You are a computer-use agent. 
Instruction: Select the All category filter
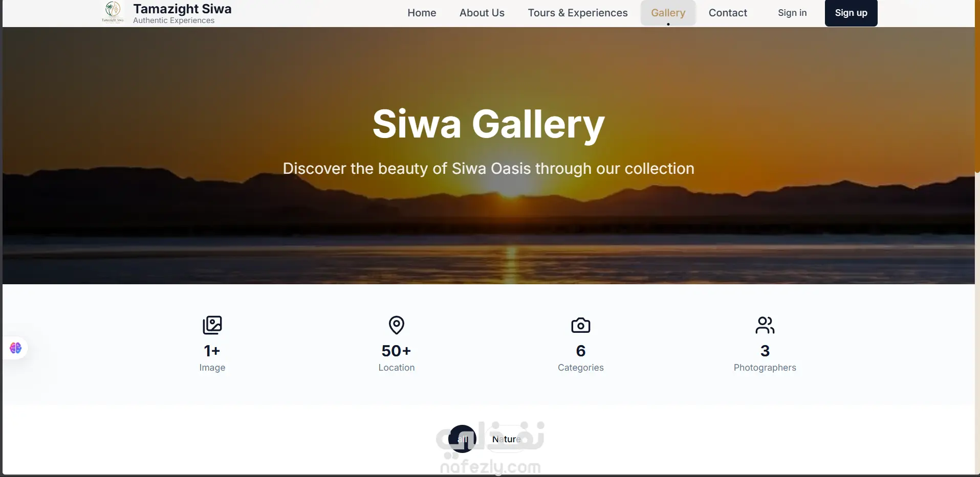(x=463, y=439)
